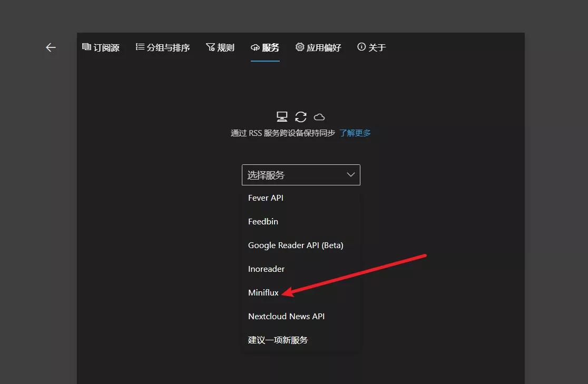
Task: Switch to 分组与排序 tab
Action: tap(162, 47)
